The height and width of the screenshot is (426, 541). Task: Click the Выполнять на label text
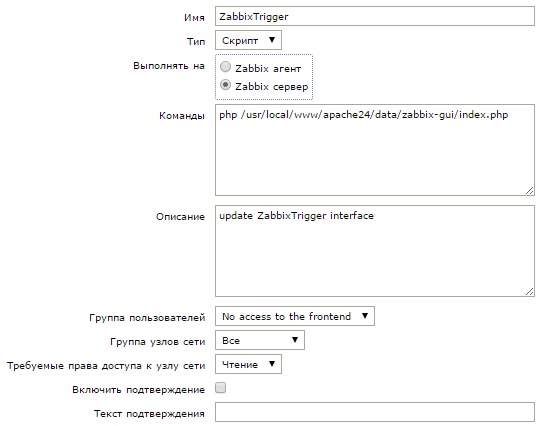pyautogui.click(x=169, y=66)
